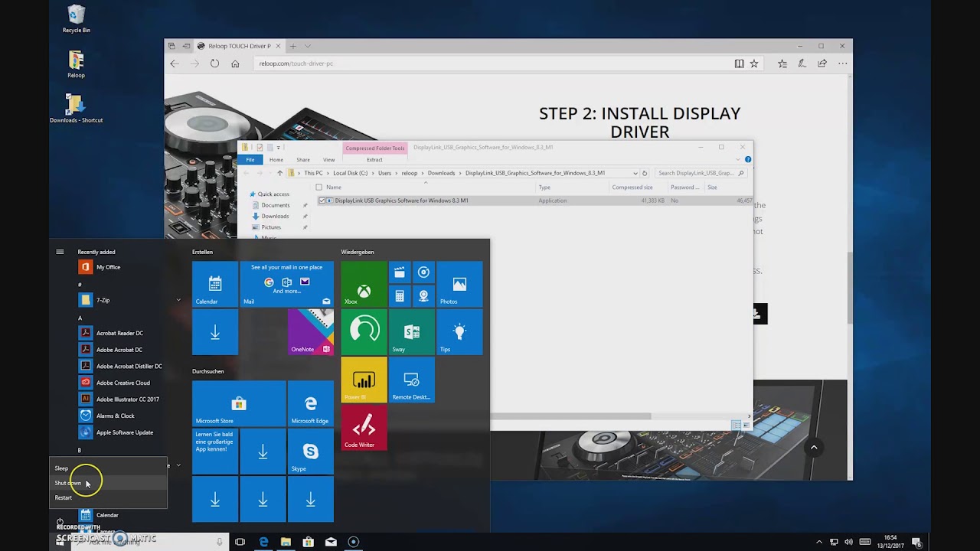Select Shut down in power menu
The width and height of the screenshot is (980, 551).
pos(108,483)
